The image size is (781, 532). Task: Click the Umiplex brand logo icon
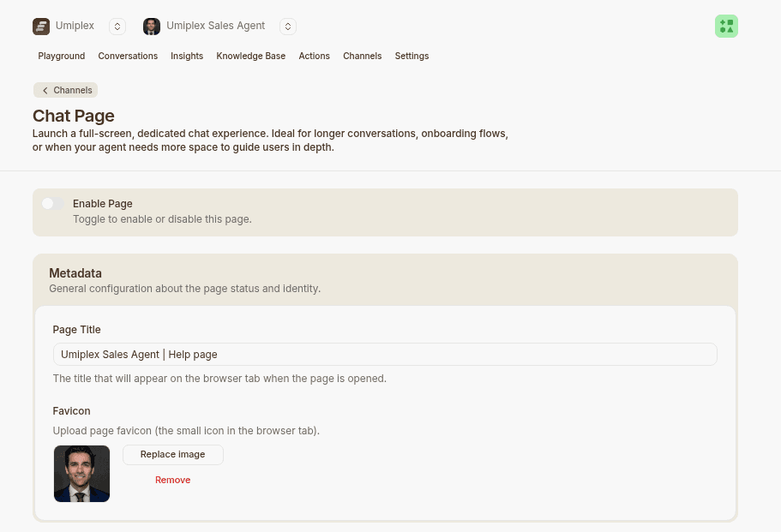point(41,27)
